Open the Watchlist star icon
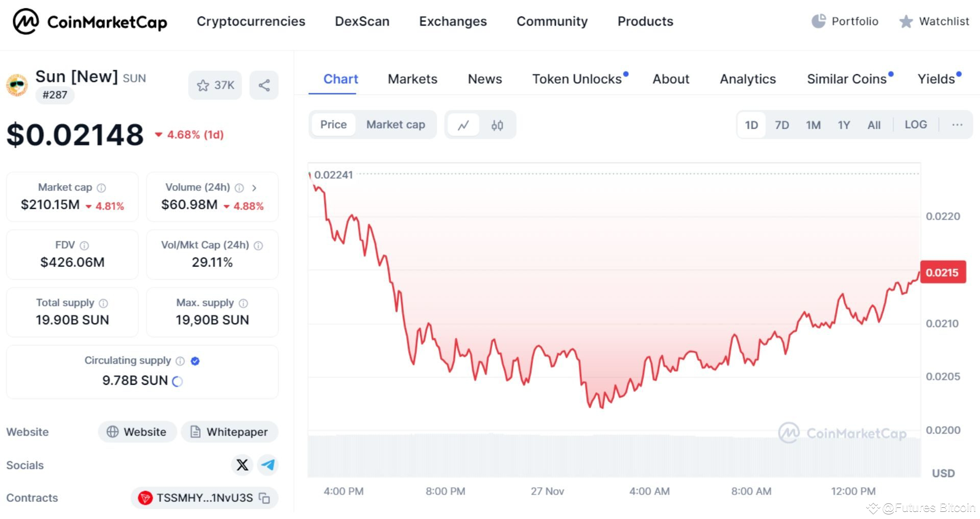980x519 pixels. point(906,21)
